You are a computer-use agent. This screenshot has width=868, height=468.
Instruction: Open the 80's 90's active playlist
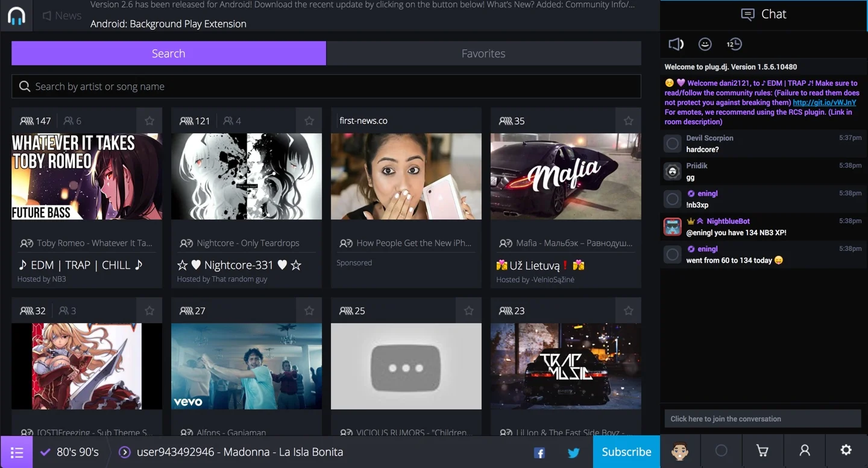pyautogui.click(x=77, y=452)
